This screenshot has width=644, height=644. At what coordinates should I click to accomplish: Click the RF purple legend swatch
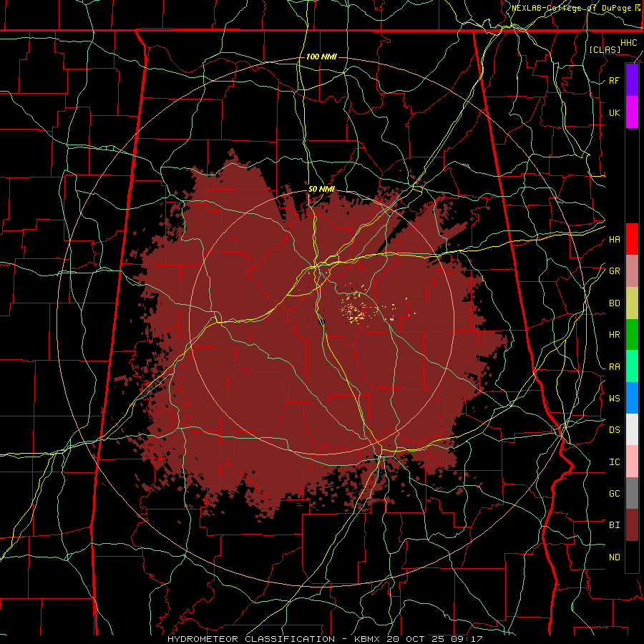(632, 80)
